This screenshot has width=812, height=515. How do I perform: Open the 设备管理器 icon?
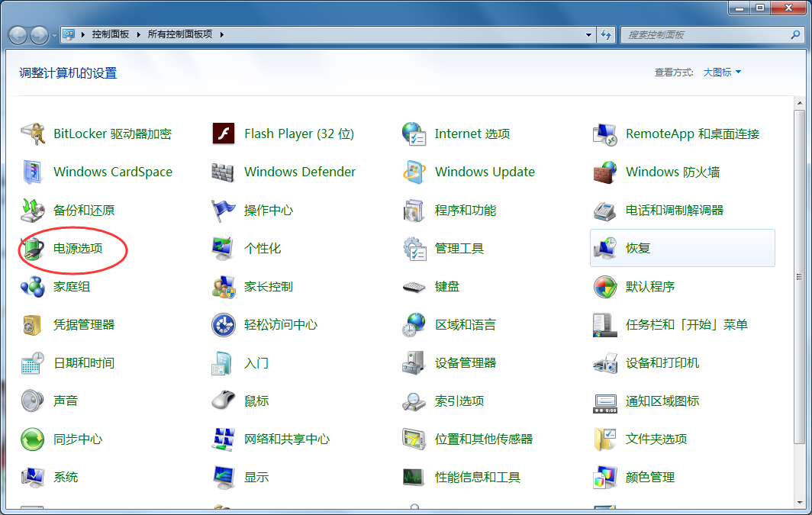pyautogui.click(x=414, y=363)
